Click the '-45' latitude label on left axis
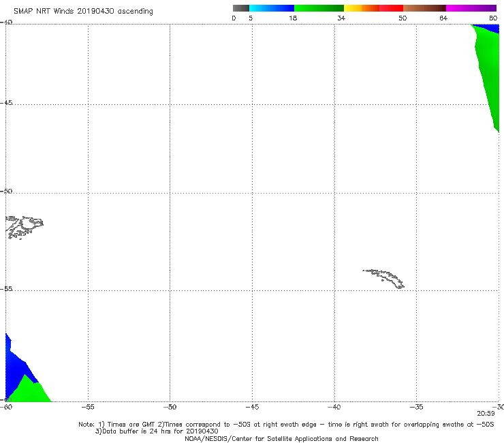The image size is (504, 443). [6, 103]
